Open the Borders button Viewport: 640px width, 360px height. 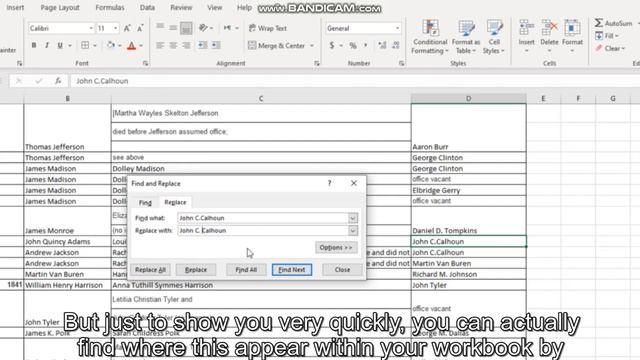click(x=85, y=45)
